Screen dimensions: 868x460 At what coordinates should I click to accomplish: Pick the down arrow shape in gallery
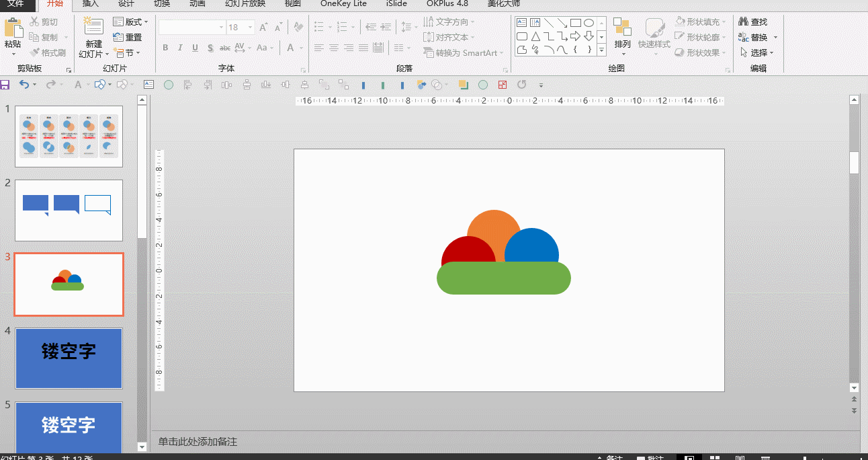pyautogui.click(x=589, y=36)
